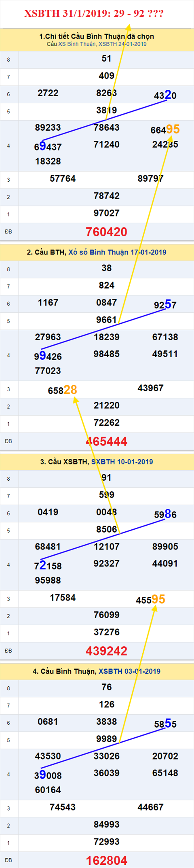194x868 pixels.
Task: Click the number 20702
Action: click(x=165, y=756)
